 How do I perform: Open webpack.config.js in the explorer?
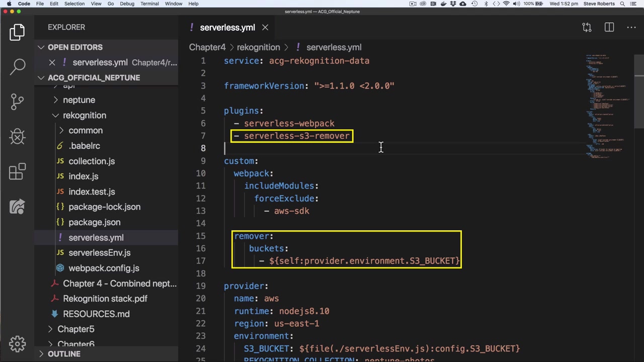tap(104, 268)
